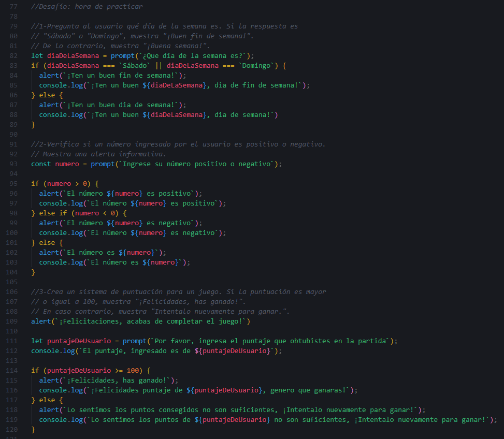
Task: Click the comment '//Desafío: hora de practicar'
Action: coord(87,6)
